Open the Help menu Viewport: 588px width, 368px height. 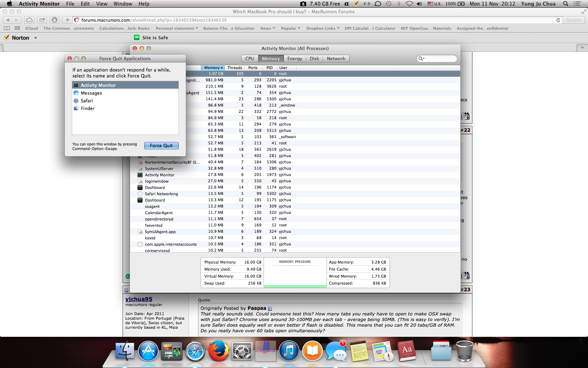point(144,4)
